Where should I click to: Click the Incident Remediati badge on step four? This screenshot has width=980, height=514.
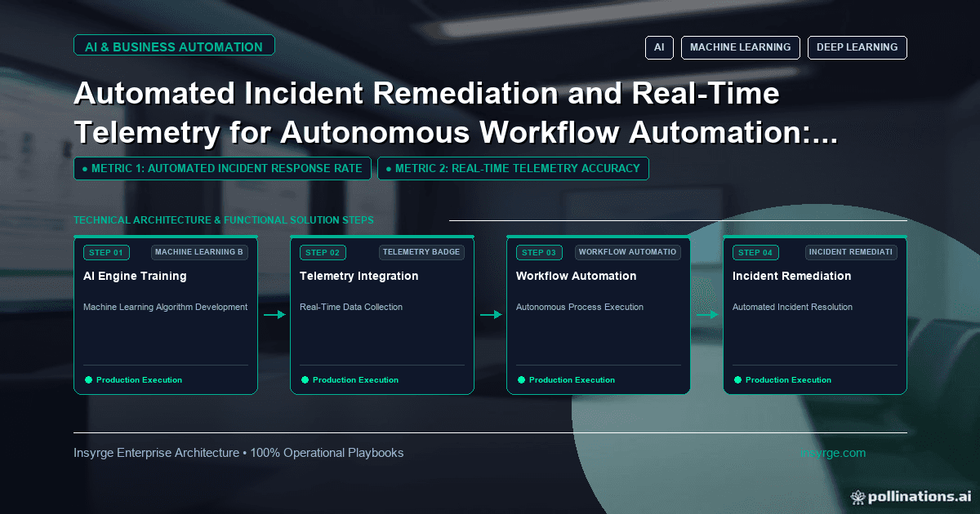[851, 252]
